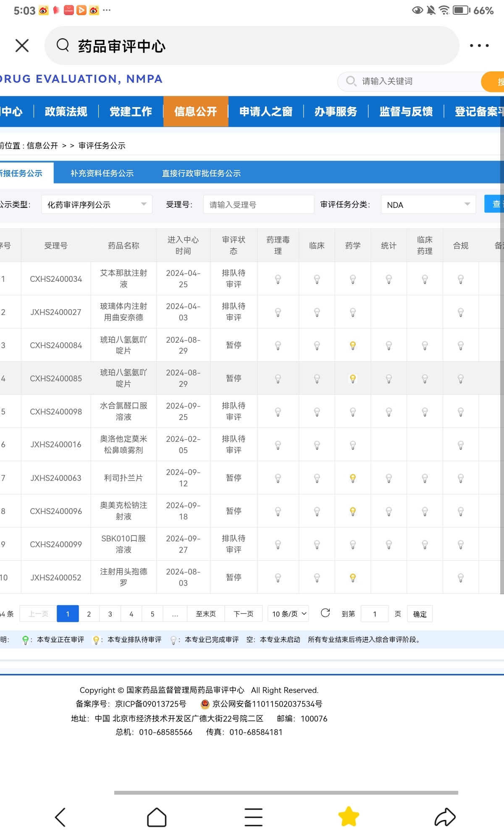Click 京ICP备09013725号 record link

[150, 704]
